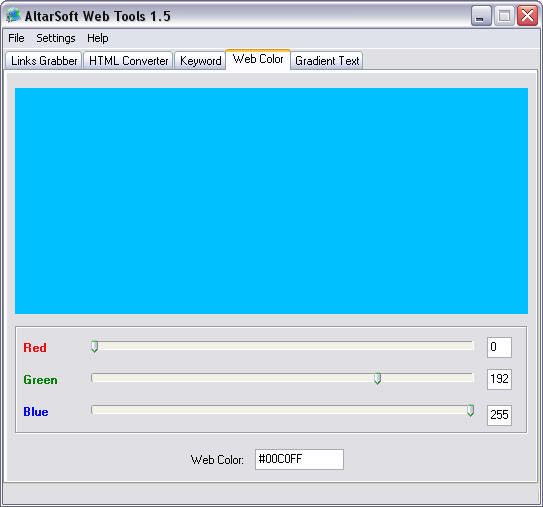This screenshot has height=507, width=543.
Task: Click the Web Color hex field #00C0FF
Action: [x=299, y=459]
